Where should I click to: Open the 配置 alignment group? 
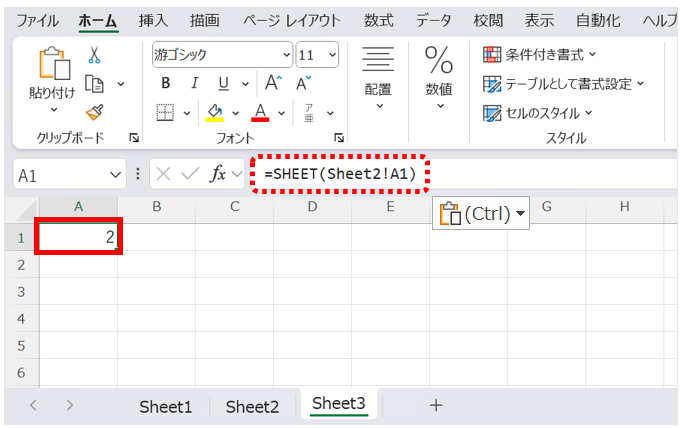point(378,78)
